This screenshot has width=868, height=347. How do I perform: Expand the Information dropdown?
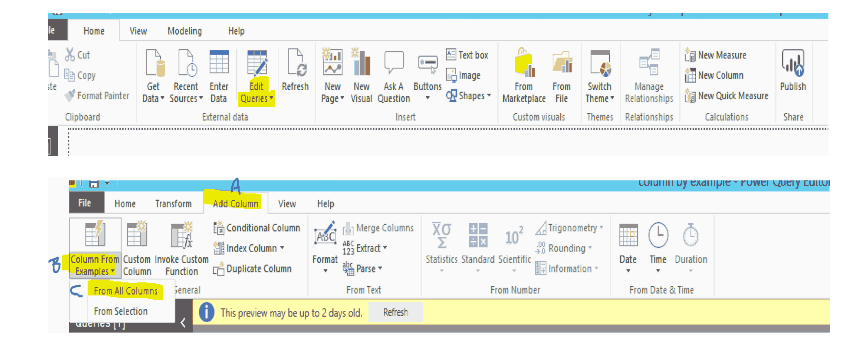point(596,268)
